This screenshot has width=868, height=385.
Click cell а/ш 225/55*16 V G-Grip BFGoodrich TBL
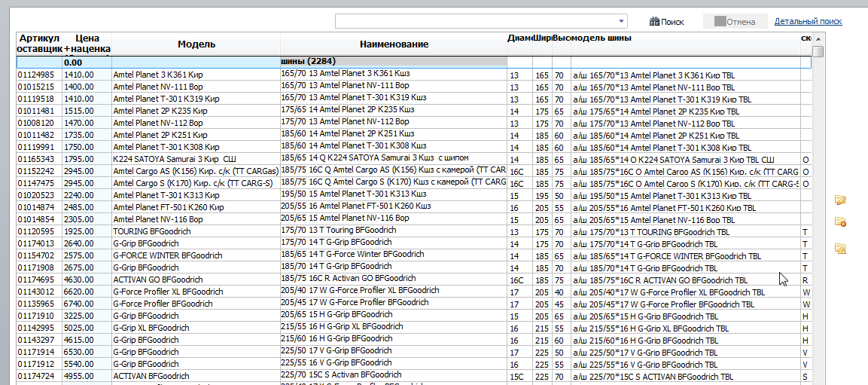685,365
